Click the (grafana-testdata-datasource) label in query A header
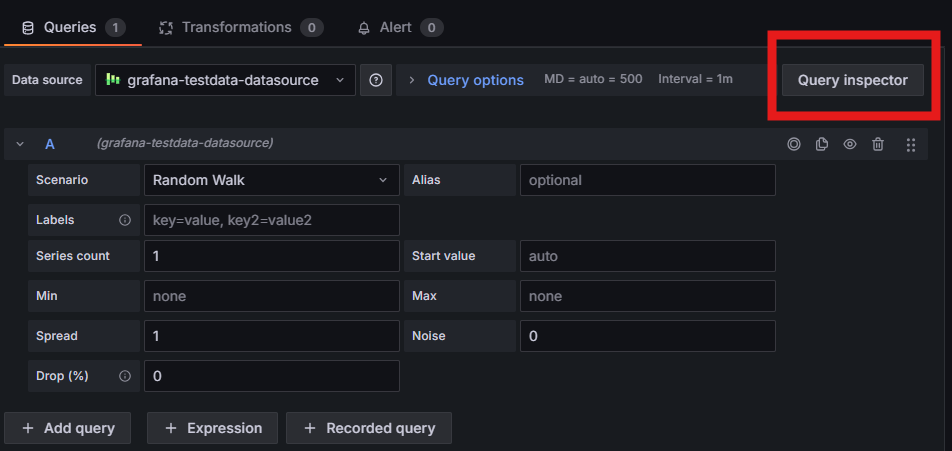This screenshot has width=952, height=451. (185, 143)
